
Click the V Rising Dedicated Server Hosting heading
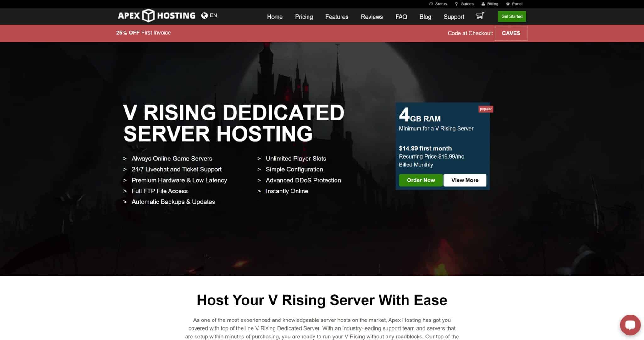point(234,123)
